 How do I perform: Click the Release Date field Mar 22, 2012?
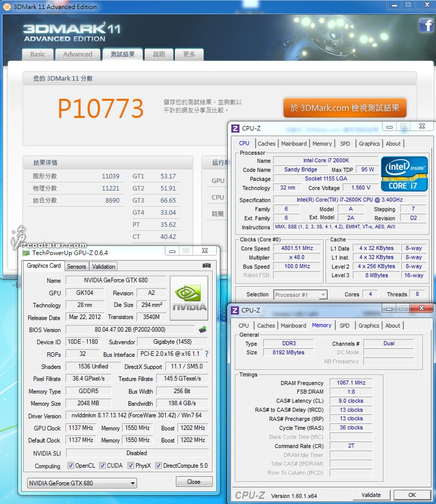(x=85, y=317)
